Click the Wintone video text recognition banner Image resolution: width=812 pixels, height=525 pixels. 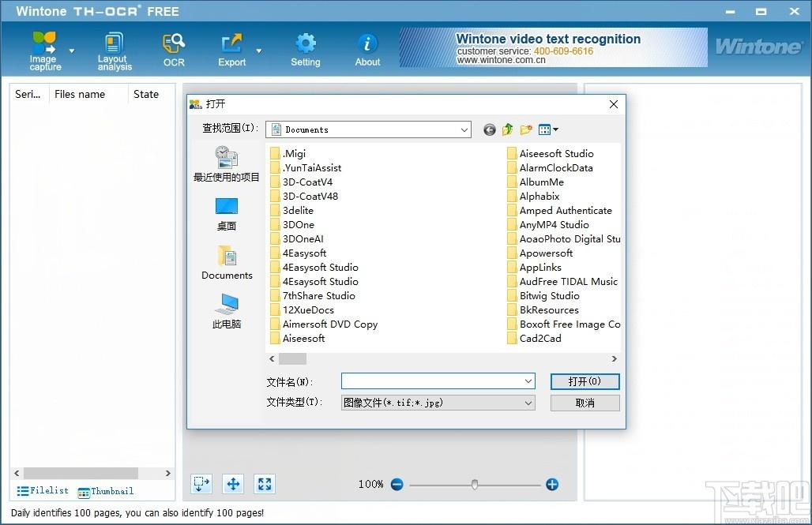[x=553, y=47]
